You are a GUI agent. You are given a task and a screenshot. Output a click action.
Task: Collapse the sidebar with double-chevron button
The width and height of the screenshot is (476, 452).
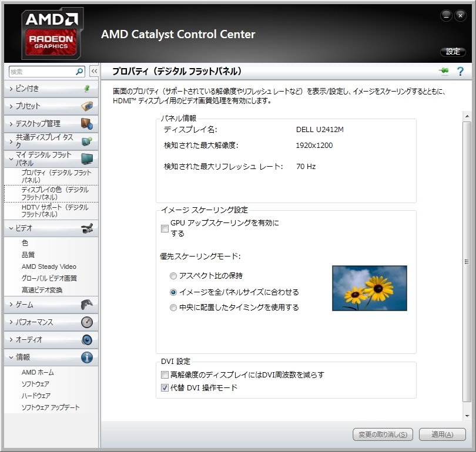click(94, 72)
